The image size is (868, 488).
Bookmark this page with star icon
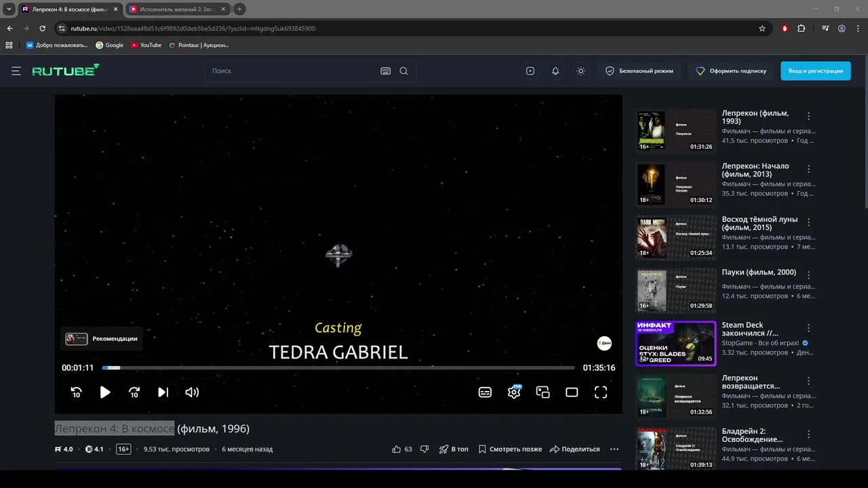762,28
